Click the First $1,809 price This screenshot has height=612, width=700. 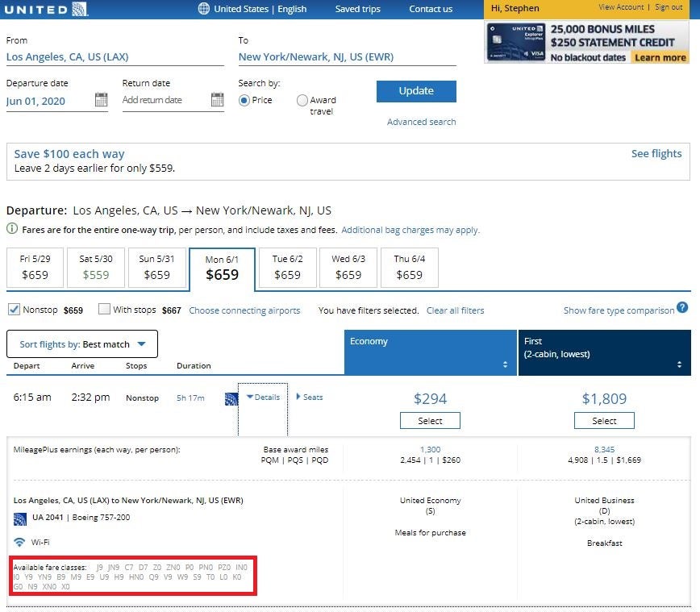tap(604, 398)
